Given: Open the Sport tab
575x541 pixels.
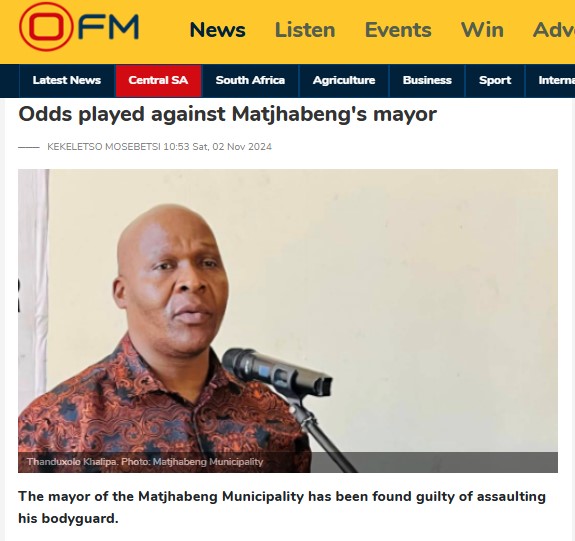Looking at the screenshot, I should (x=495, y=80).
